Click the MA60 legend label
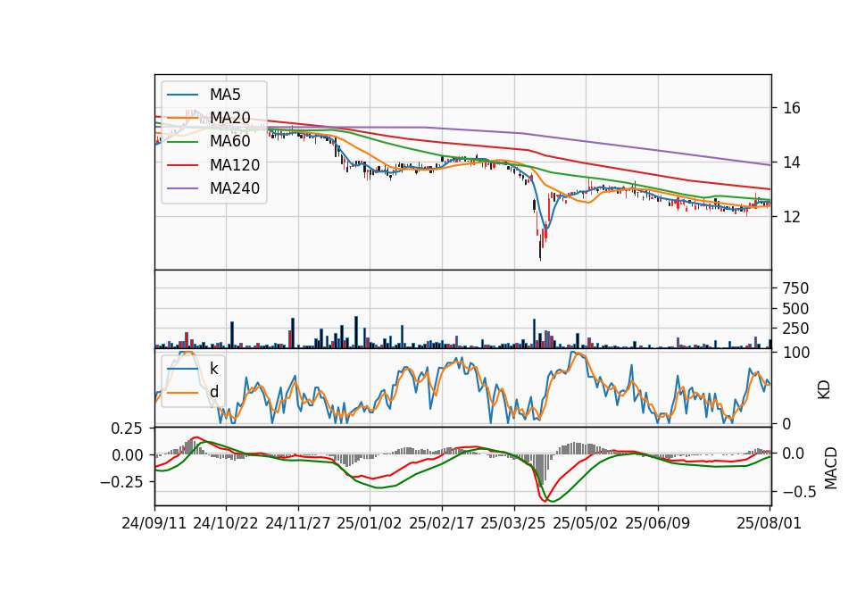The height and width of the screenshot is (616, 857). pos(230,142)
